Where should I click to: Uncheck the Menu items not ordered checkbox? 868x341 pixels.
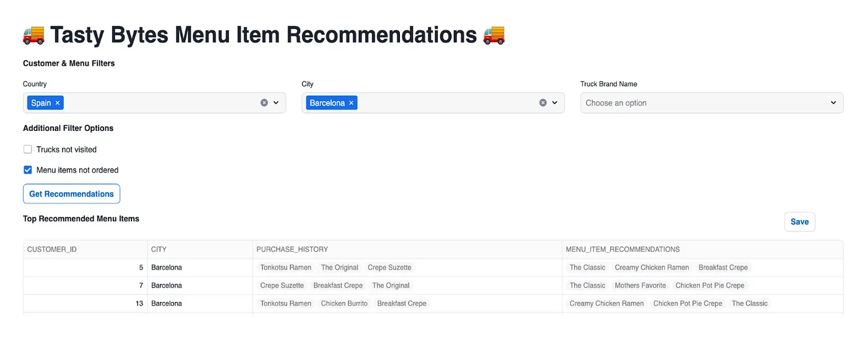point(28,170)
